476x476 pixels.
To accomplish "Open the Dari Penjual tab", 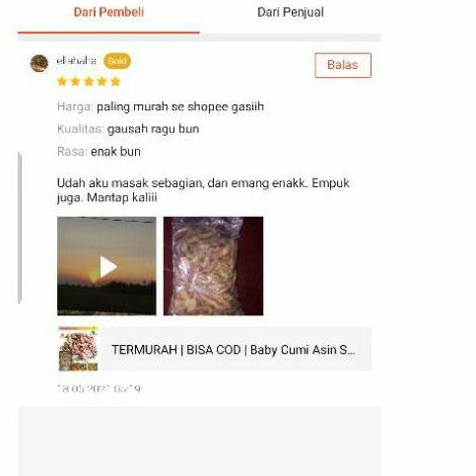I will coord(291,13).
